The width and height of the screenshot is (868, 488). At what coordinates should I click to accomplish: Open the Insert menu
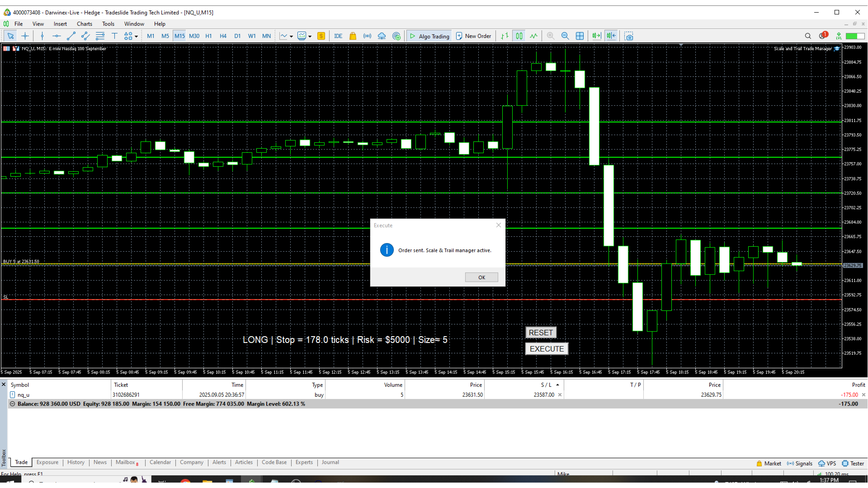60,24
